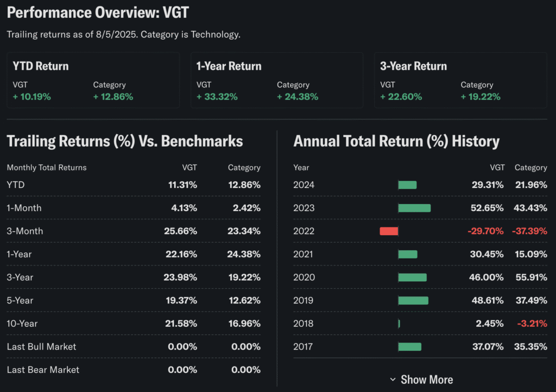This screenshot has width=556, height=392.
Task: Click VGT 1-Month value 4.13%
Action: click(184, 208)
